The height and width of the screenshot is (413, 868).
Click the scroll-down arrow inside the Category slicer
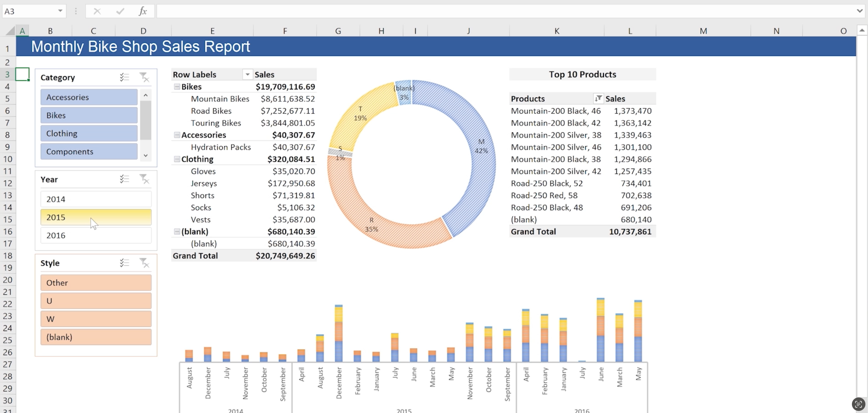146,155
